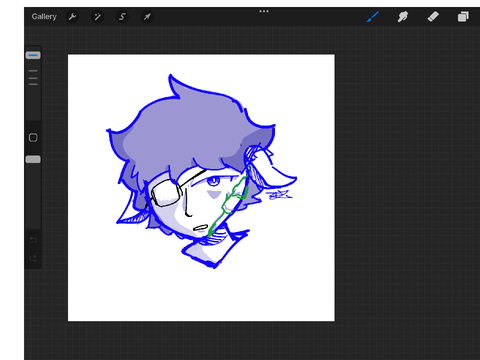
Task: Activate the Selection S tool
Action: coord(122,16)
